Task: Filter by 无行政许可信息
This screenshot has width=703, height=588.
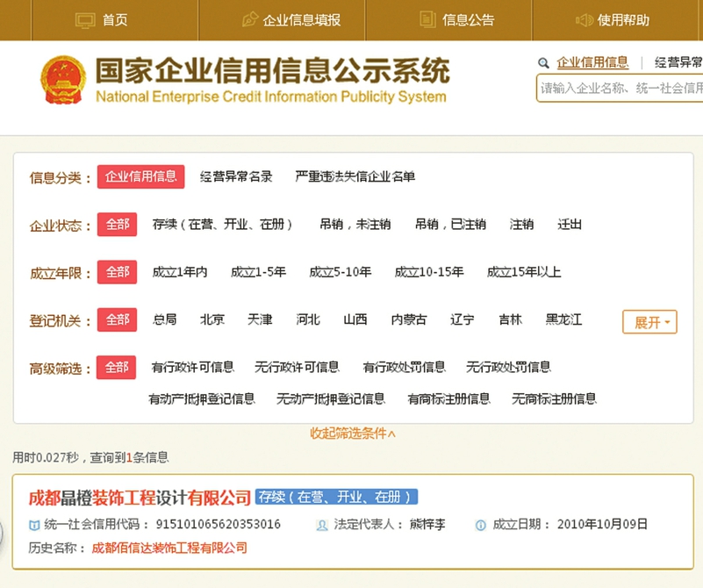Action: (297, 368)
